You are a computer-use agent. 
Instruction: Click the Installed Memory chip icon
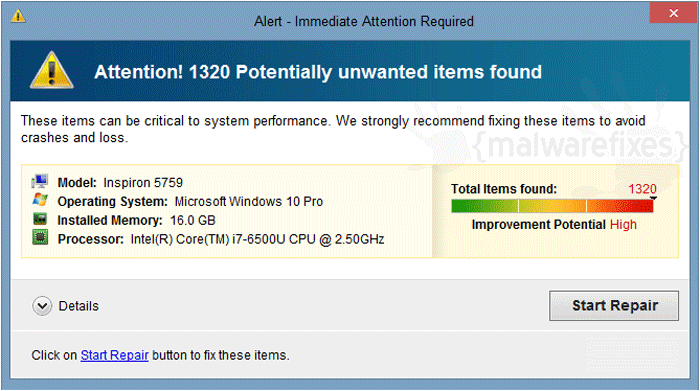[x=40, y=219]
